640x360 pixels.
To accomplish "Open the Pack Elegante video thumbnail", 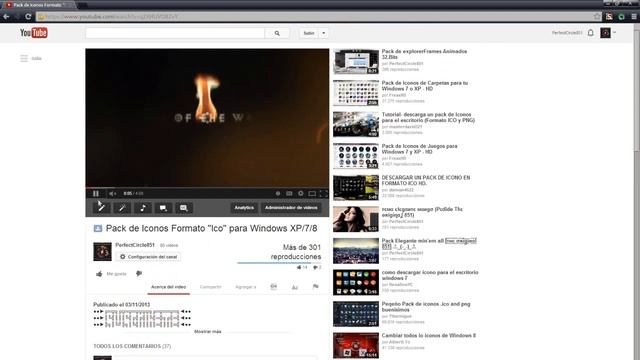I will (x=356, y=251).
